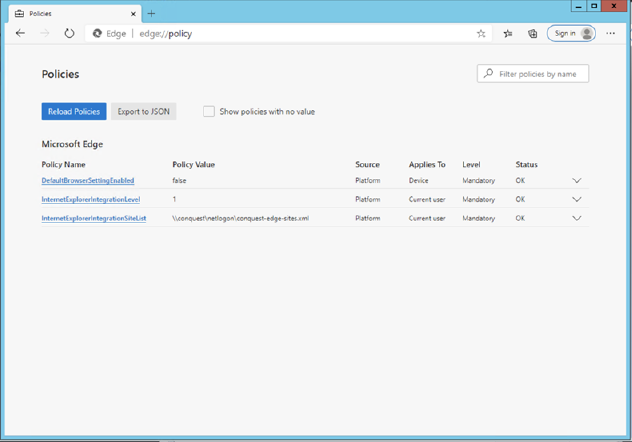The height and width of the screenshot is (442, 632).
Task: Click the Microsoft Edge section heading
Action: pos(72,144)
